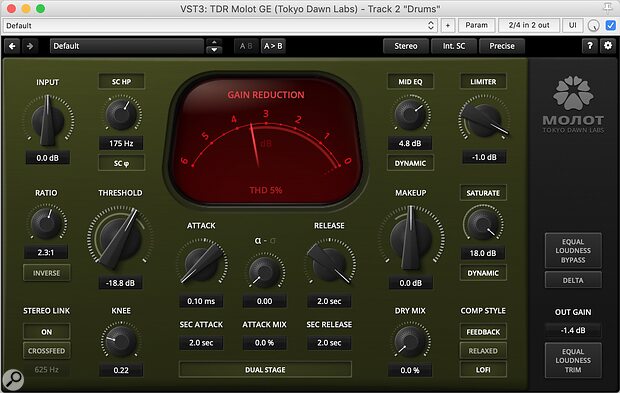Click the INPUT gain knob
This screenshot has width=620, height=393.
(47, 120)
